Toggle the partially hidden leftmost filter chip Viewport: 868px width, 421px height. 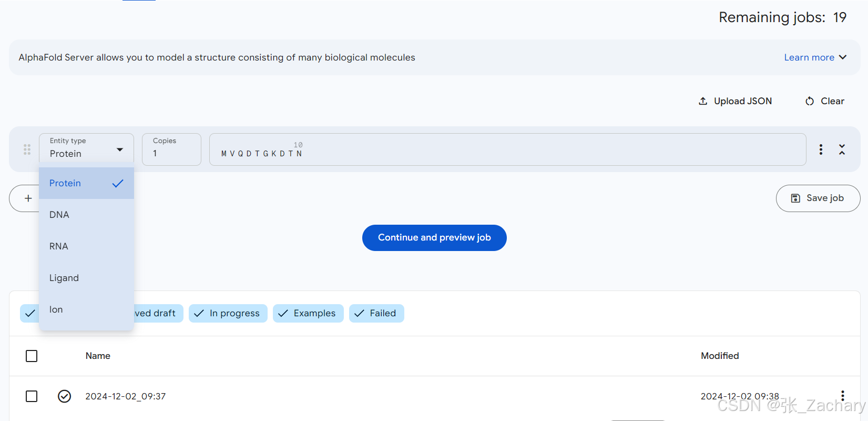point(29,313)
